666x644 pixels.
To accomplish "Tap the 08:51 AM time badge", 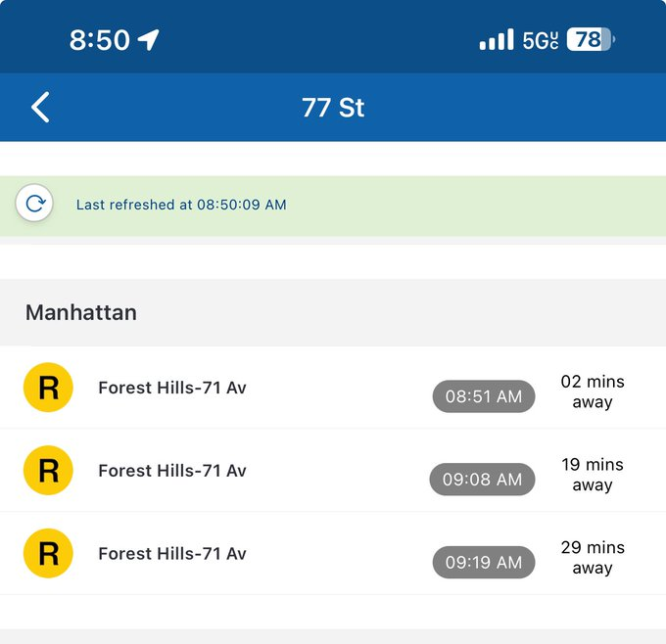I will click(484, 396).
